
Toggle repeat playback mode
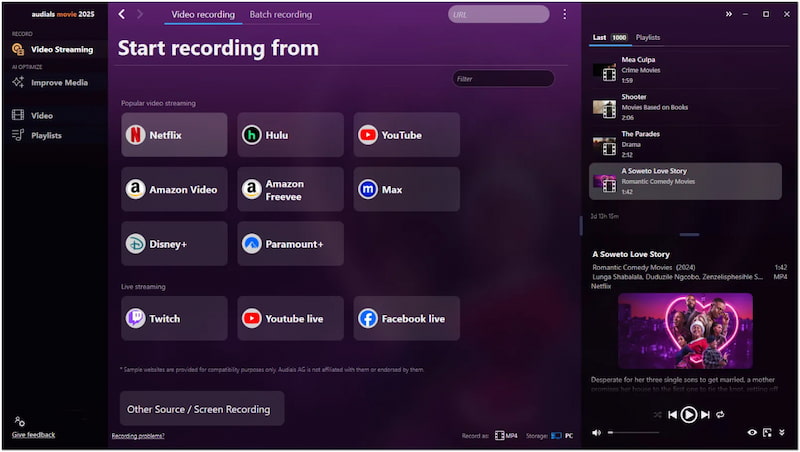point(720,414)
